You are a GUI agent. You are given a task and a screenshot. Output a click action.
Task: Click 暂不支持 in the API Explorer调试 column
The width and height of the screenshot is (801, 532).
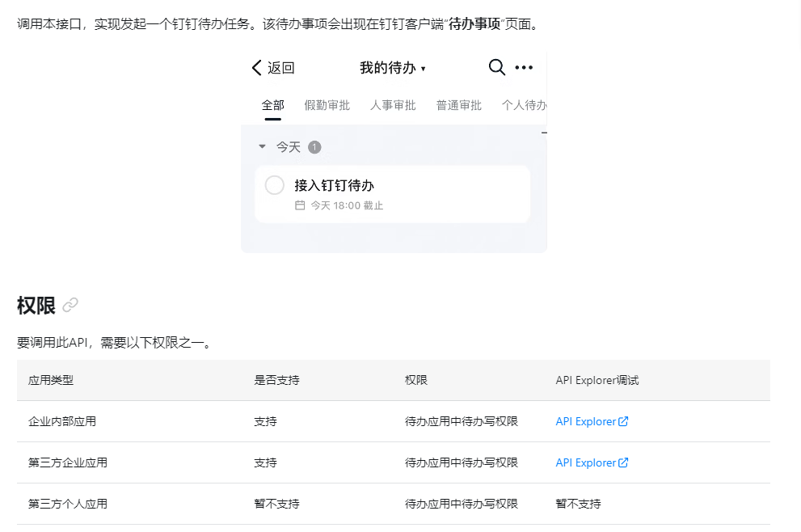coord(578,504)
